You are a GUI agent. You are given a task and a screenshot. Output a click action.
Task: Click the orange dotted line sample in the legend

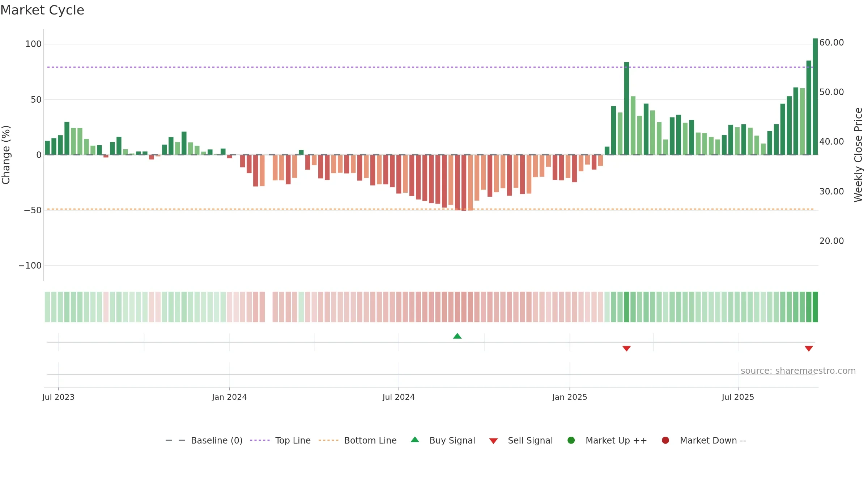tap(328, 440)
